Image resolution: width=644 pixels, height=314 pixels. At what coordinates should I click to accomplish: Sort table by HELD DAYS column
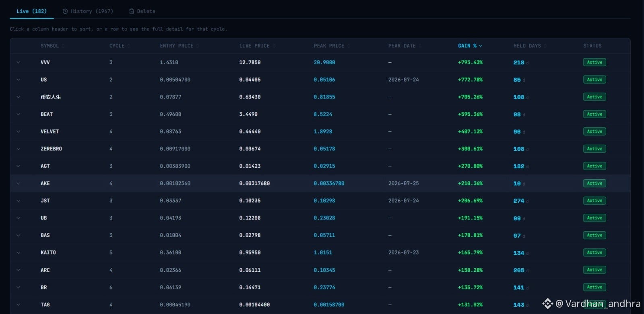coord(530,46)
